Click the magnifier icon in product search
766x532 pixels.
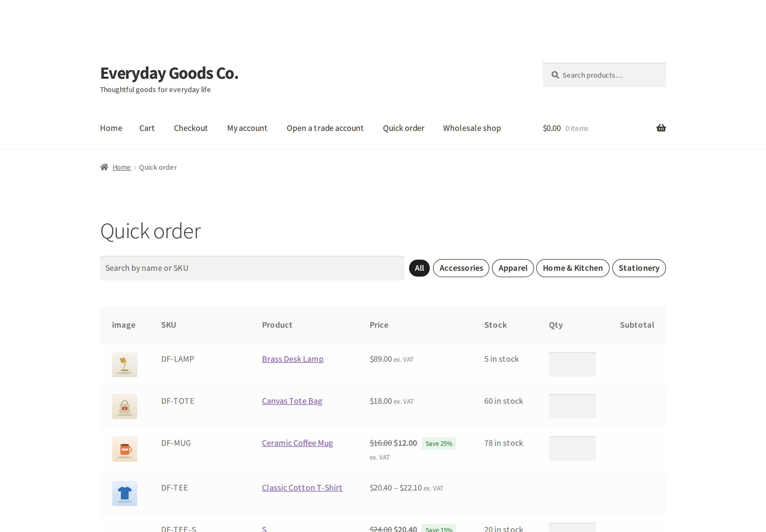555,75
